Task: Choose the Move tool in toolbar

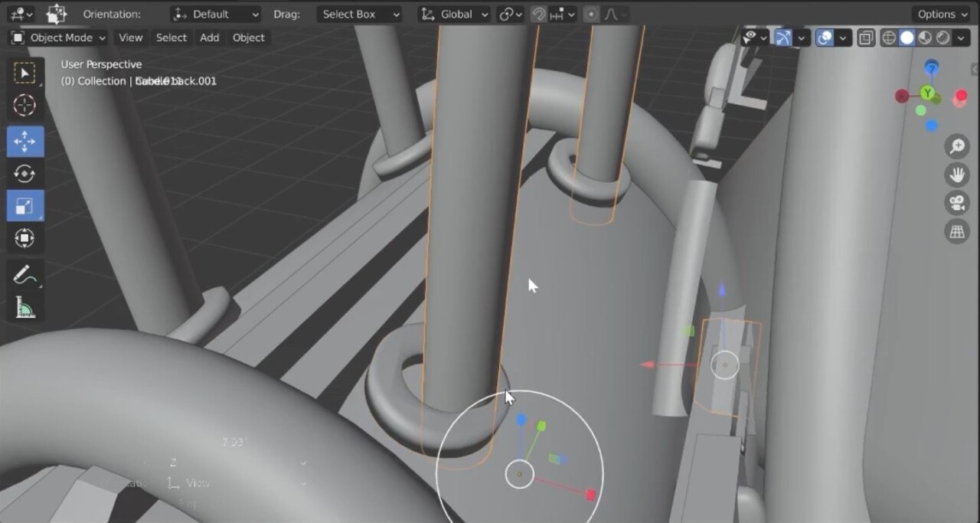Action: (x=24, y=142)
